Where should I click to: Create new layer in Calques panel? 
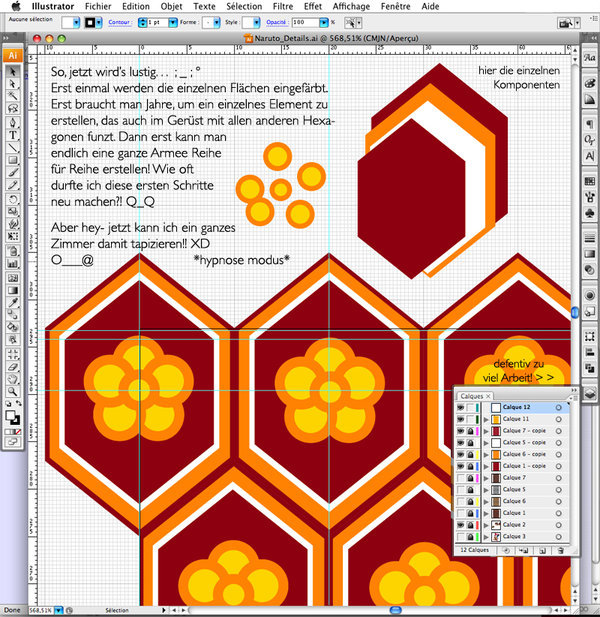tap(542, 550)
